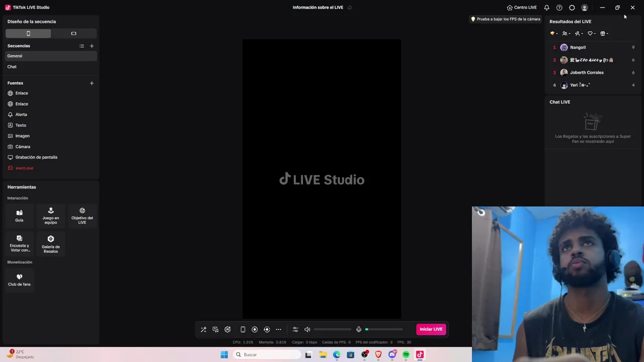Select the first Enlace source
Image resolution: width=644 pixels, height=362 pixels.
click(50, 93)
